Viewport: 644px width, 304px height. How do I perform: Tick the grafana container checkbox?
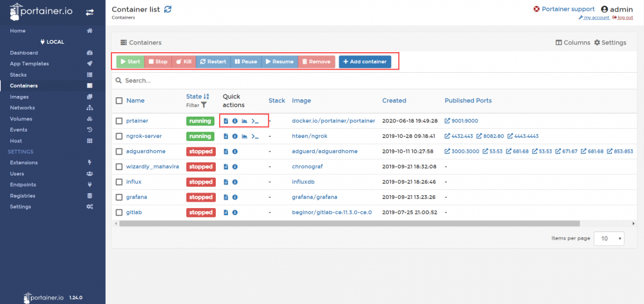pos(119,197)
